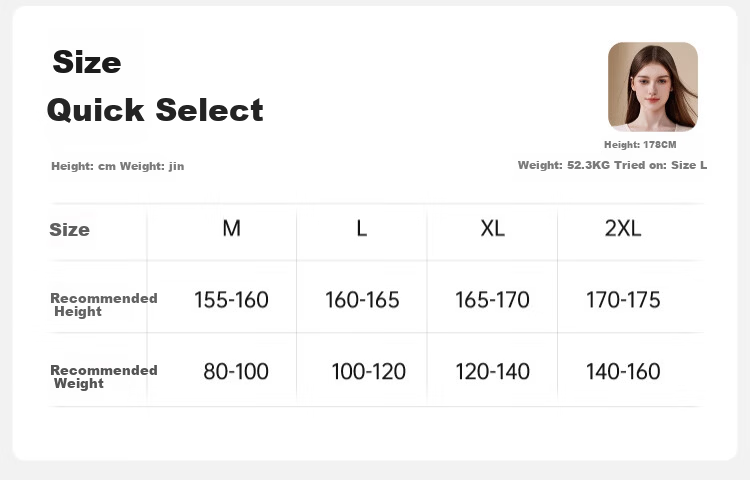Click the 120-140 weight cell

pyautogui.click(x=492, y=371)
